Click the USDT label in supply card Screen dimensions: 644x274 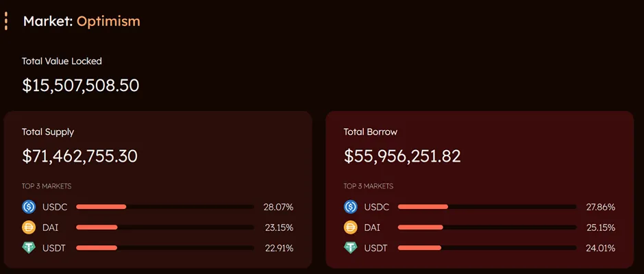coord(54,248)
